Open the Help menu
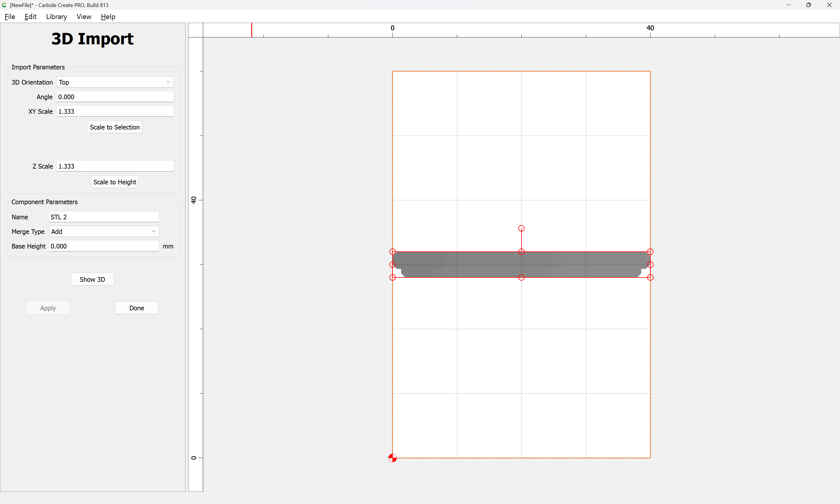The height and width of the screenshot is (504, 840). 108,17
